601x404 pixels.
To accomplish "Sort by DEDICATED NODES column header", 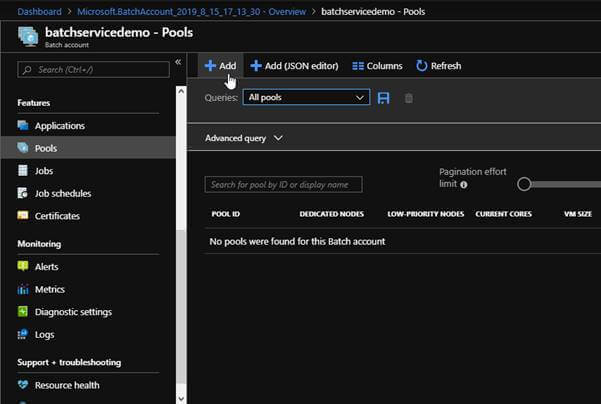I will click(x=332, y=214).
